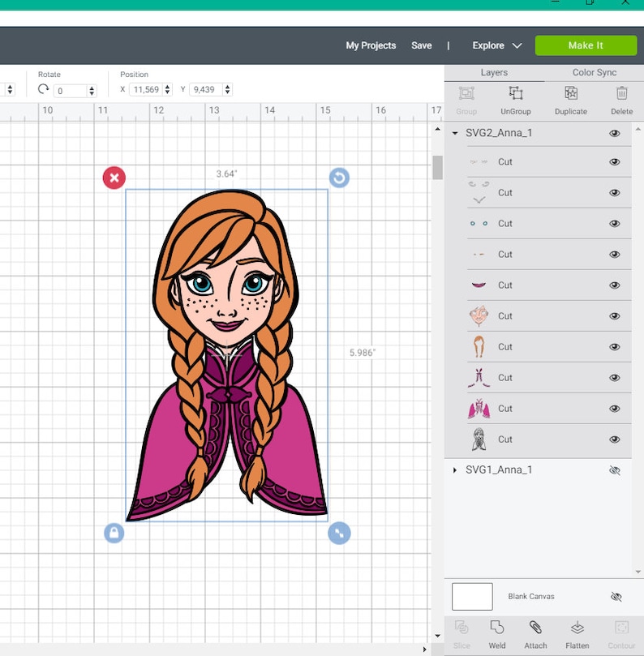Viewport: 644px width, 656px height.
Task: Show the Blank Canvas layer
Action: (616, 597)
